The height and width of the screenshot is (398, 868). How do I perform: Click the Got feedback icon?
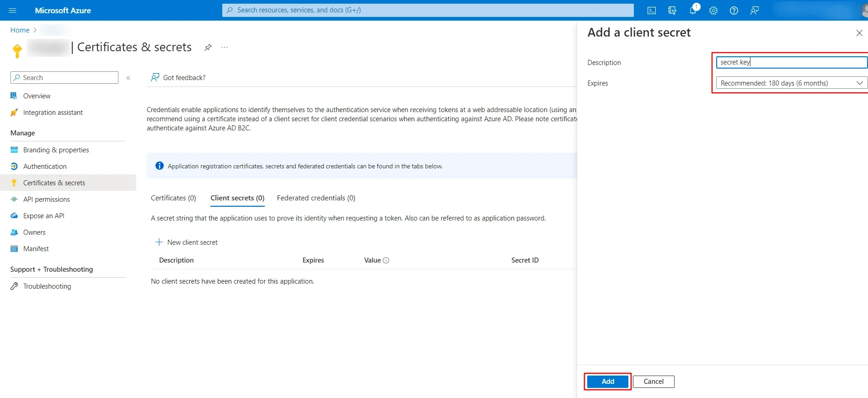[155, 77]
